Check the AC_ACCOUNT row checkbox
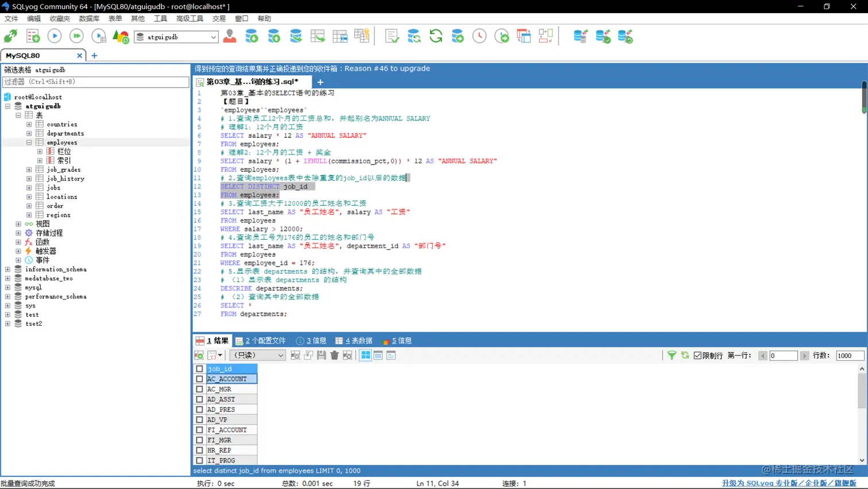Screen dimensions: 868x489 pos(199,379)
